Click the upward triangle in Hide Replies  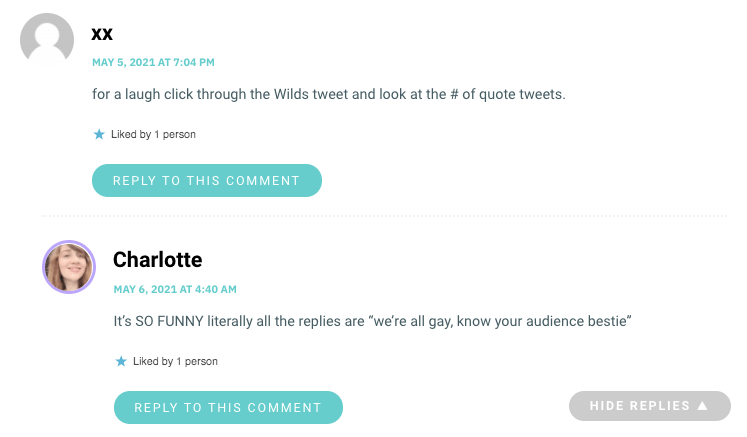point(702,406)
